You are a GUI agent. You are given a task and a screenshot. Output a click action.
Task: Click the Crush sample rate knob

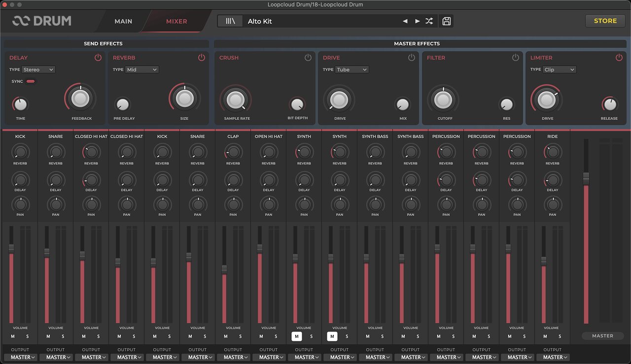[235, 100]
